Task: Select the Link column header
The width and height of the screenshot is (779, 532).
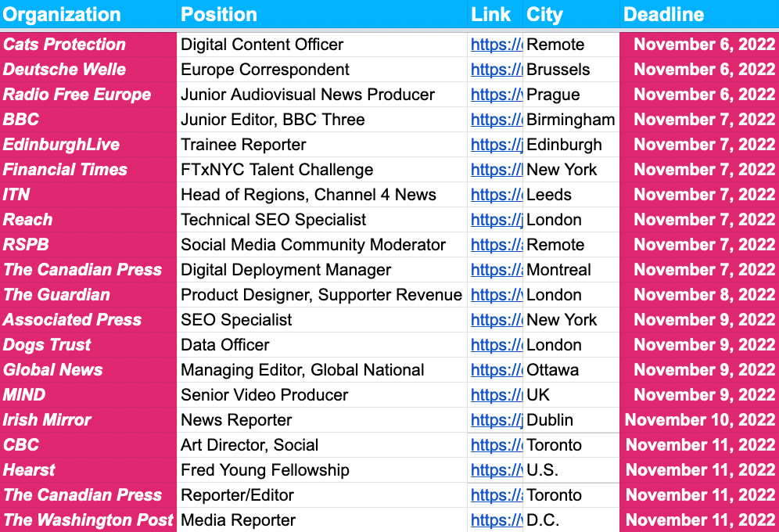Action: 495,14
